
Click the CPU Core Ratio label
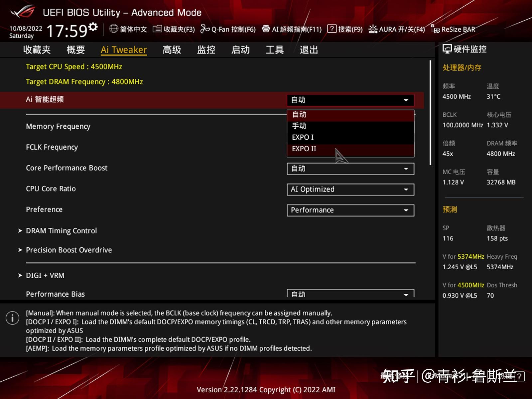pyautogui.click(x=51, y=189)
